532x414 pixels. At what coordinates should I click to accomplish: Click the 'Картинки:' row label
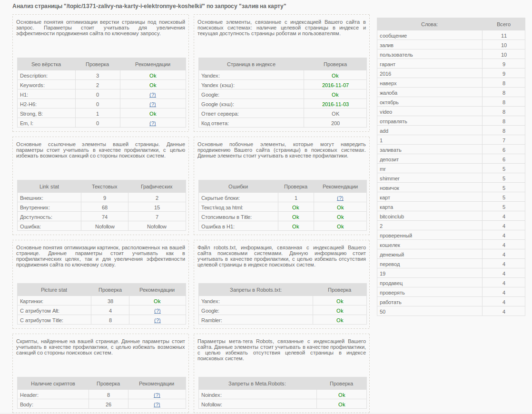pyautogui.click(x=31, y=301)
